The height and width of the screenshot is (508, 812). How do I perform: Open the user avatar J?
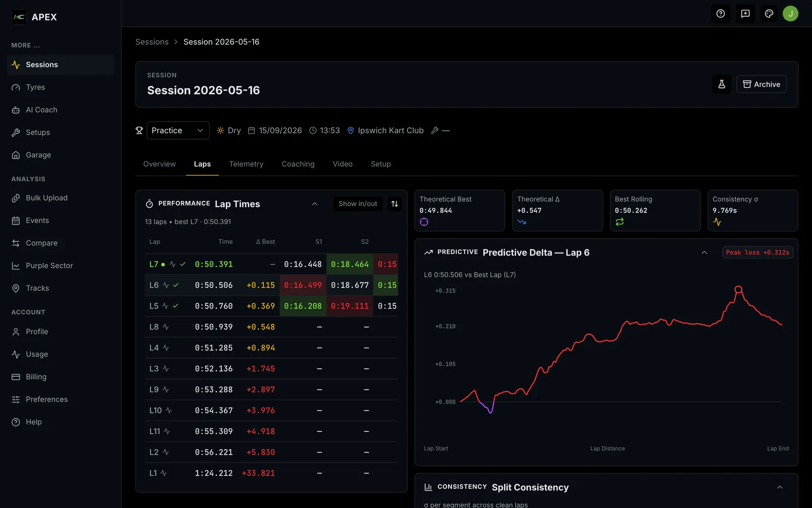coord(790,14)
